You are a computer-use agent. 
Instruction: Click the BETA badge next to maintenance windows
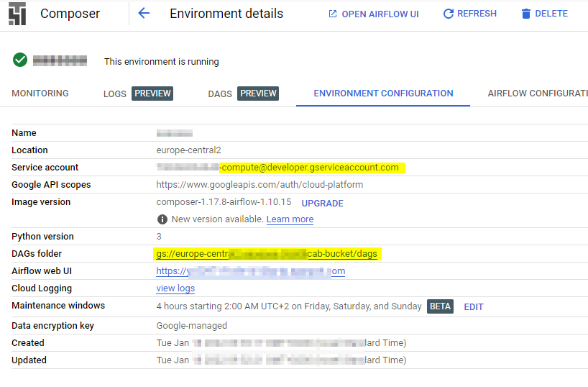(x=440, y=306)
